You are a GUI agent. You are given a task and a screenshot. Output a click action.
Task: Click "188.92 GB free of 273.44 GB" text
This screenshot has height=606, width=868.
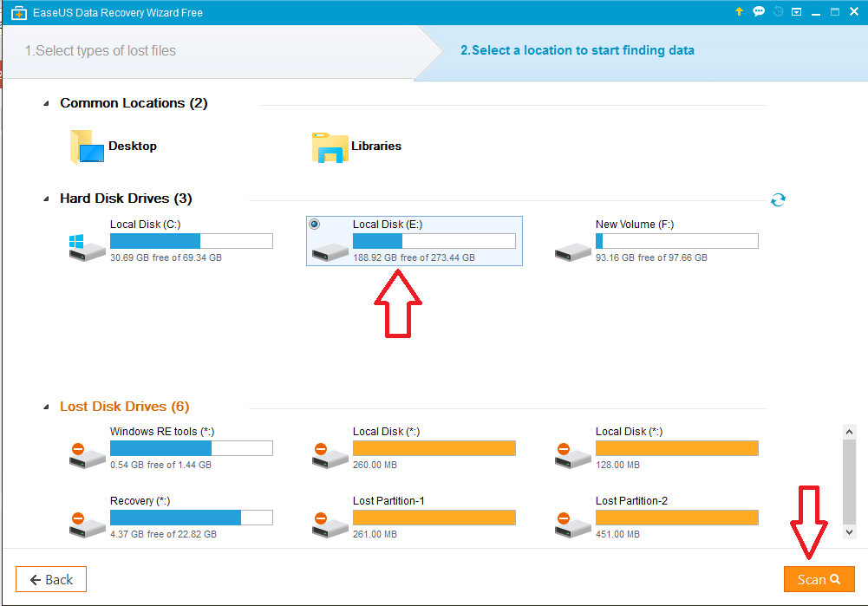pyautogui.click(x=414, y=257)
